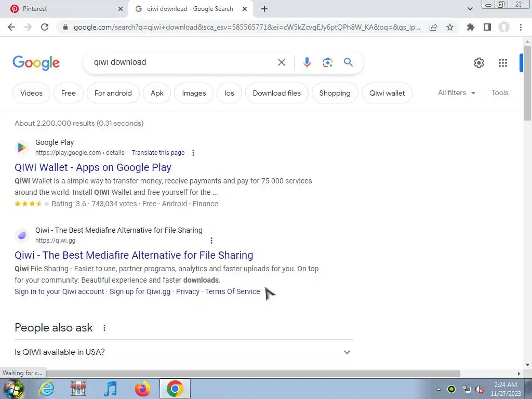This screenshot has height=399, width=532.
Task: Open the Chrome profile avatar
Action: tap(504, 27)
